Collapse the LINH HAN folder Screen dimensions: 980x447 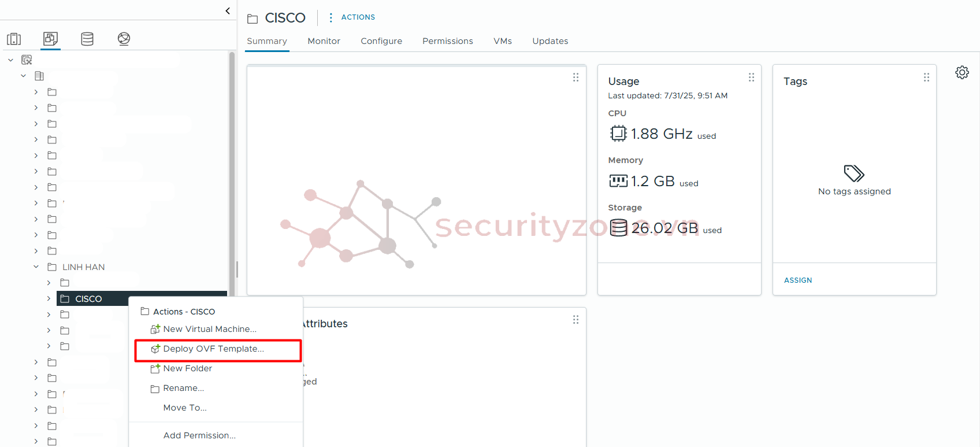36,267
